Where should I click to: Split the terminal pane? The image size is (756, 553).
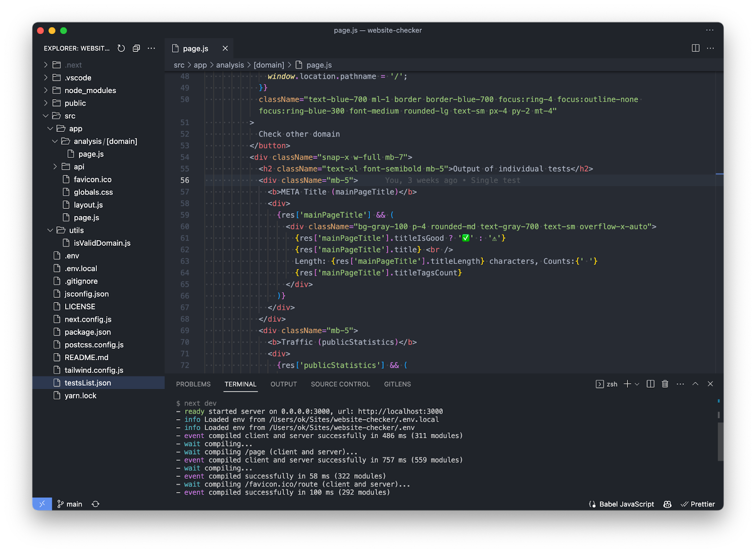650,384
